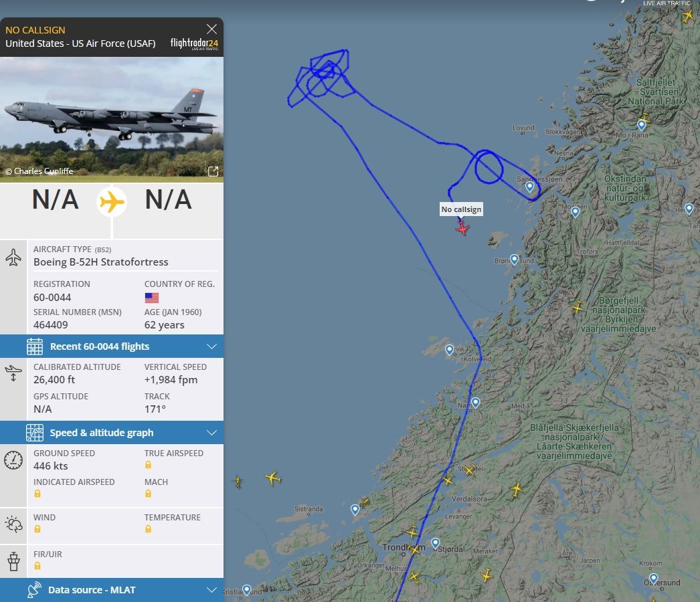Click the locked FIR/UIR padlock
The height and width of the screenshot is (602, 700).
click(x=37, y=566)
